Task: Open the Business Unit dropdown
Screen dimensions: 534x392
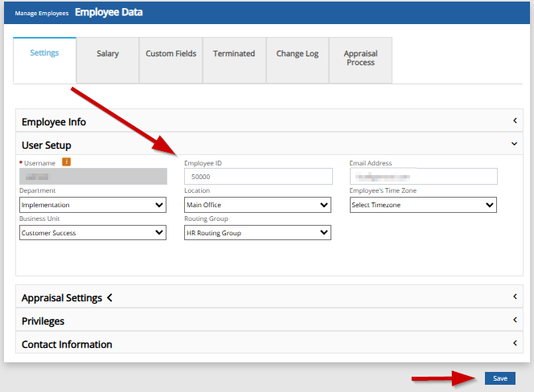Action: [x=92, y=233]
